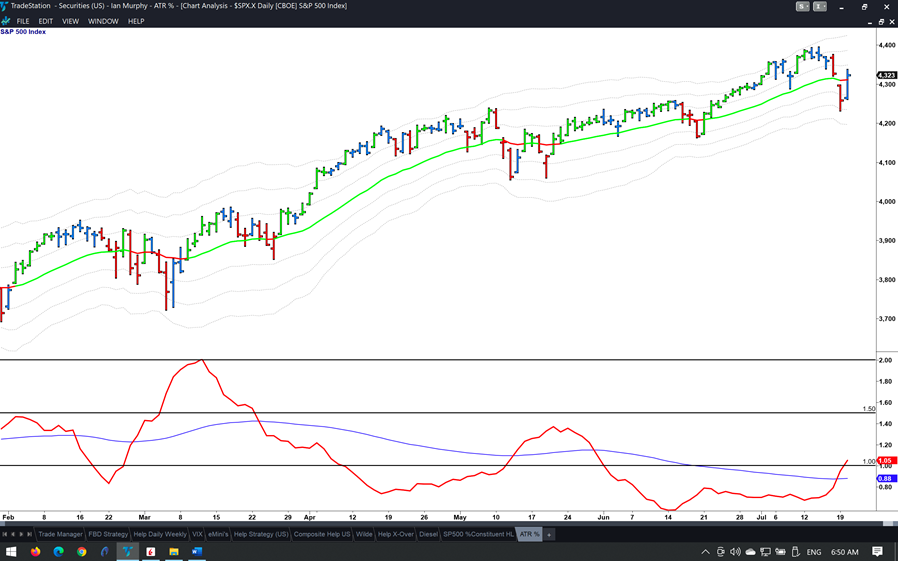Launch Firefox from the taskbar

pos(36,552)
